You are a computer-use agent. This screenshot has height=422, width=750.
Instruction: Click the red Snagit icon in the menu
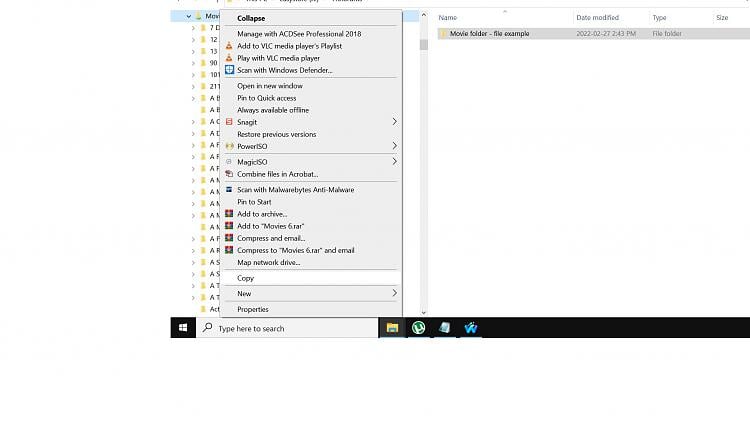tap(229, 122)
